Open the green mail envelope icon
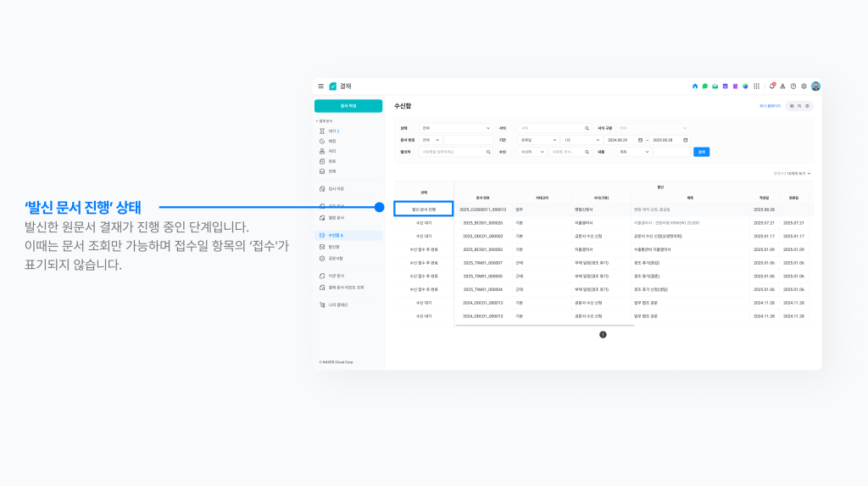 pyautogui.click(x=715, y=87)
